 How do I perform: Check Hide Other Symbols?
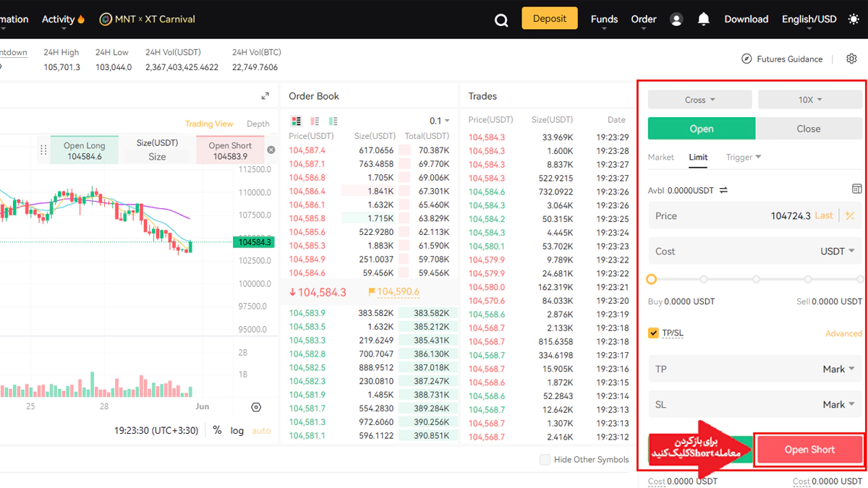545,460
